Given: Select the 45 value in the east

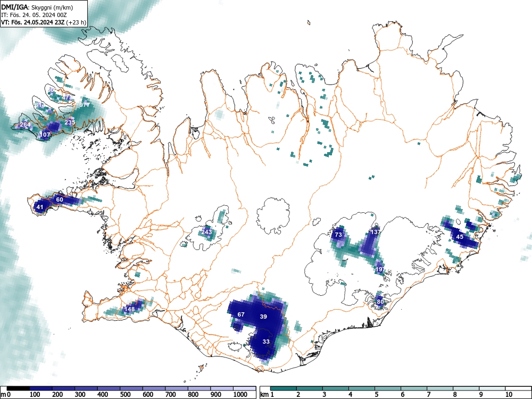Looking at the screenshot, I should coord(460,237).
